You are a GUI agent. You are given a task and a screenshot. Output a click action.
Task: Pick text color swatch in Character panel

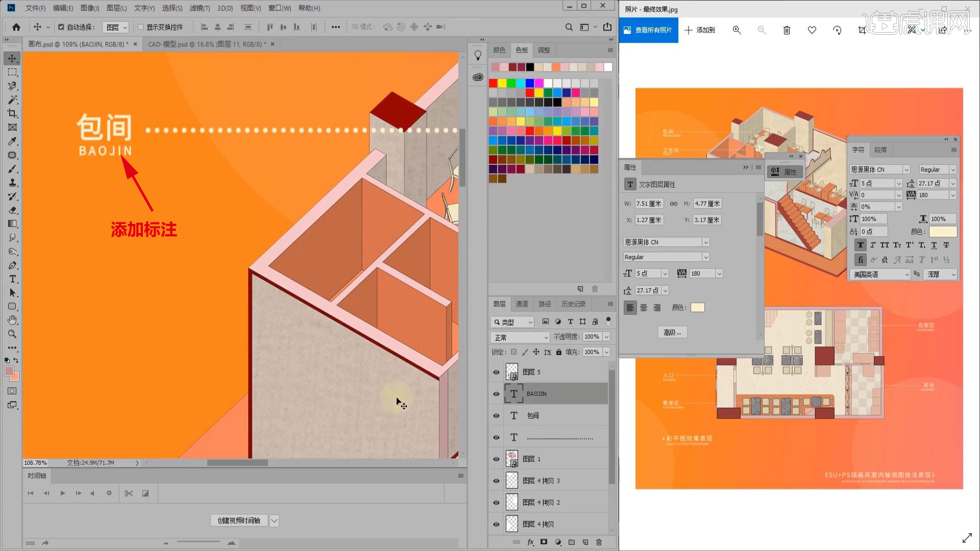point(943,232)
